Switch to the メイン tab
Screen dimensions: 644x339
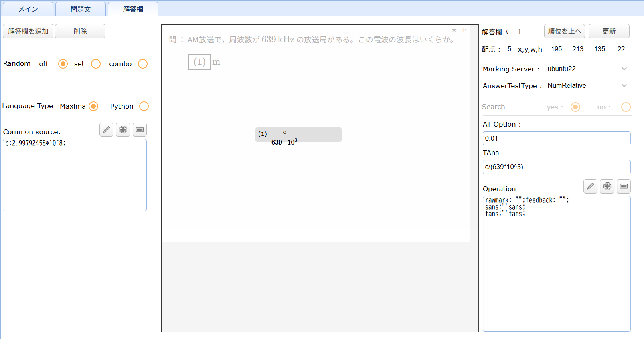(28, 9)
